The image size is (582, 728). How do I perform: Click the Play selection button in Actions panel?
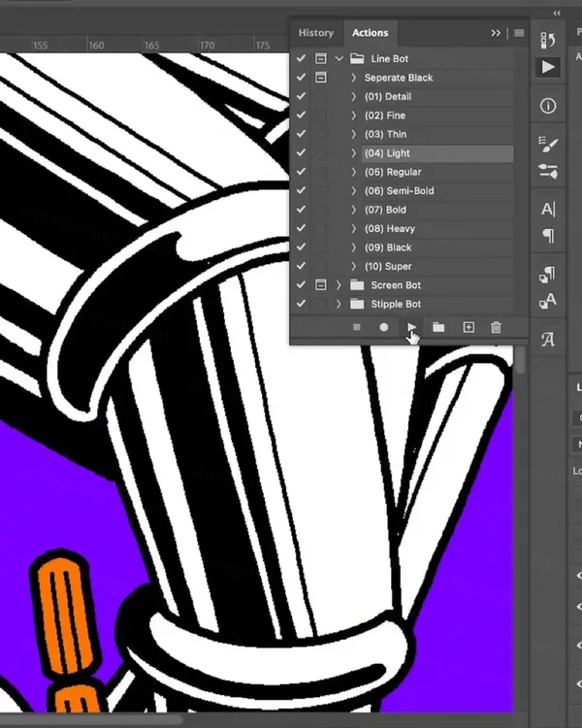411,328
